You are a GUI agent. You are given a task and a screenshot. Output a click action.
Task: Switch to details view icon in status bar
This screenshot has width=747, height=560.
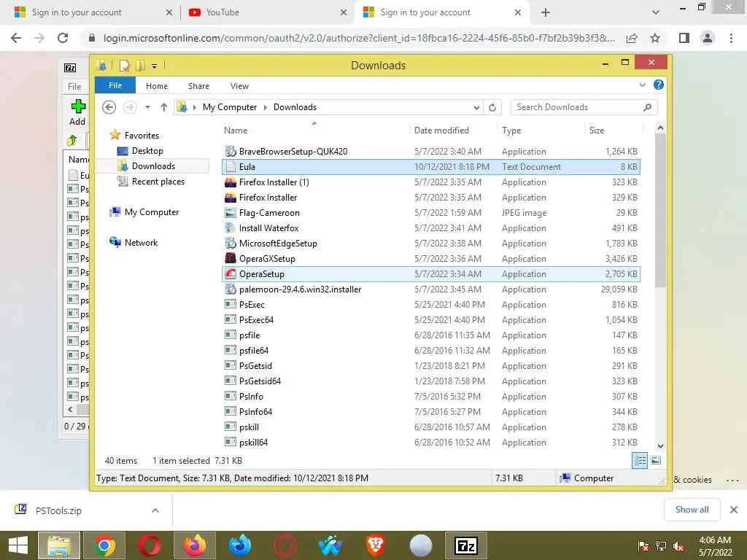[x=640, y=460]
